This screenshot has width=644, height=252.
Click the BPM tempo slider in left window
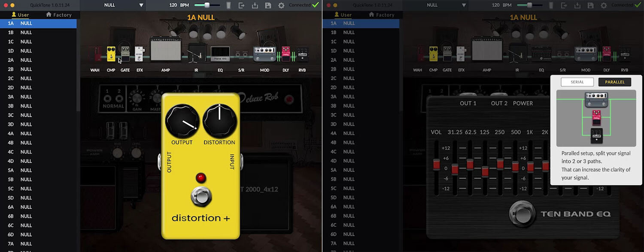(207, 5)
